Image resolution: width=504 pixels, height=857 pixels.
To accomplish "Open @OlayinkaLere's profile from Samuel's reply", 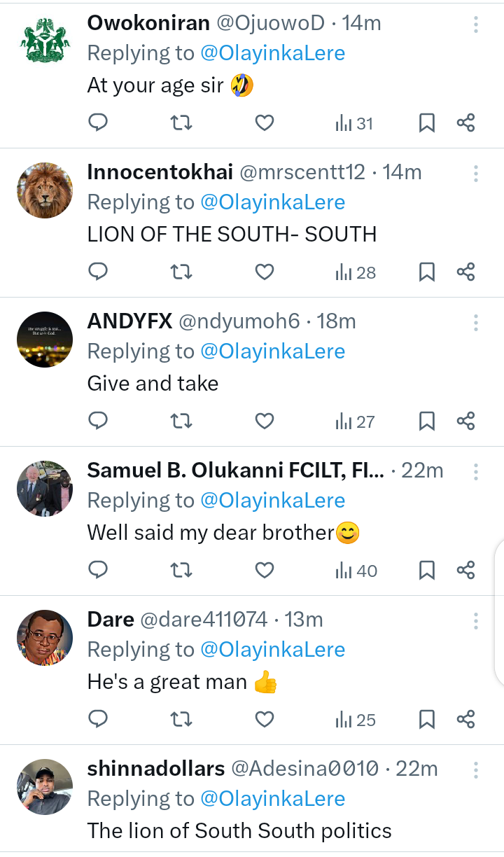I will coord(273,500).
